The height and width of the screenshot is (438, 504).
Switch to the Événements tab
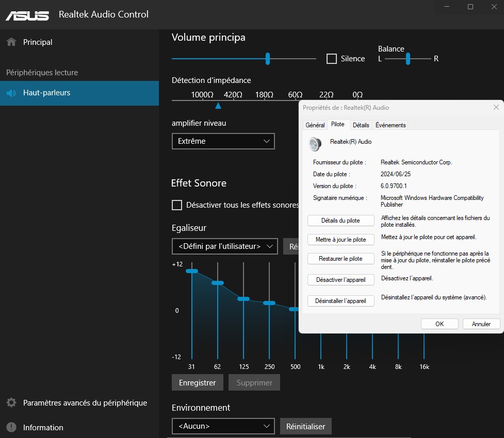coord(391,125)
